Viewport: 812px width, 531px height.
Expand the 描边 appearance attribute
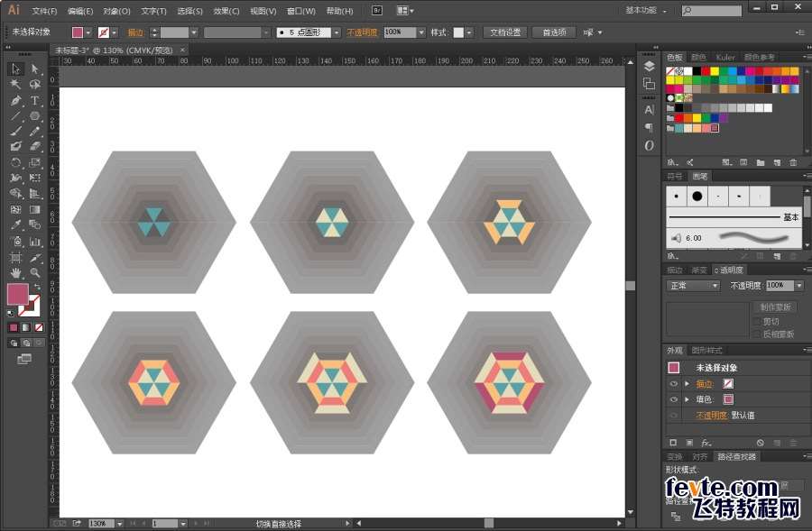pyautogui.click(x=687, y=383)
